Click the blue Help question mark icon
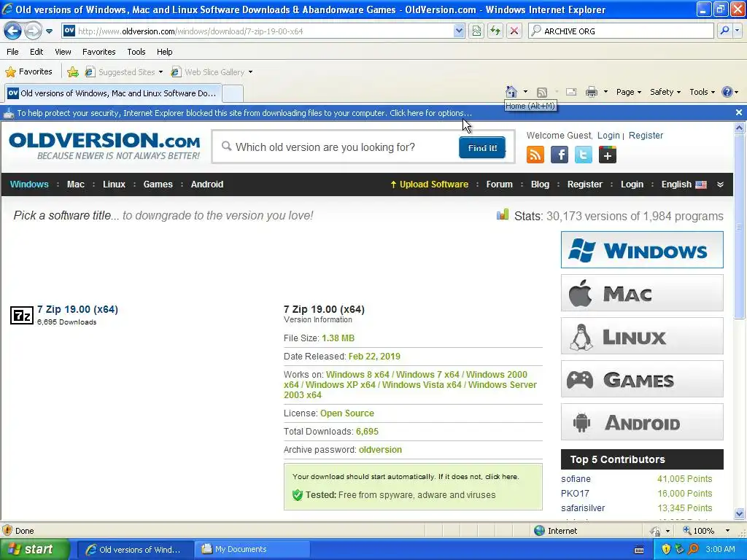 [x=727, y=92]
